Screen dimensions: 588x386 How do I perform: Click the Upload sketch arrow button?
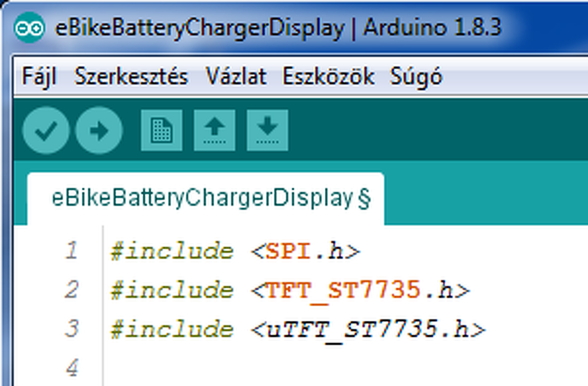pos(99,130)
